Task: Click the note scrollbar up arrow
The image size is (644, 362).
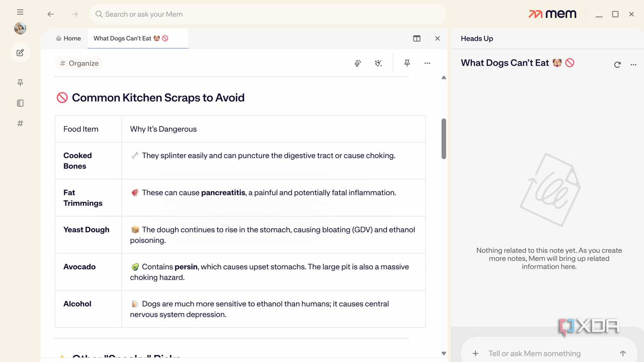Action: (444, 78)
